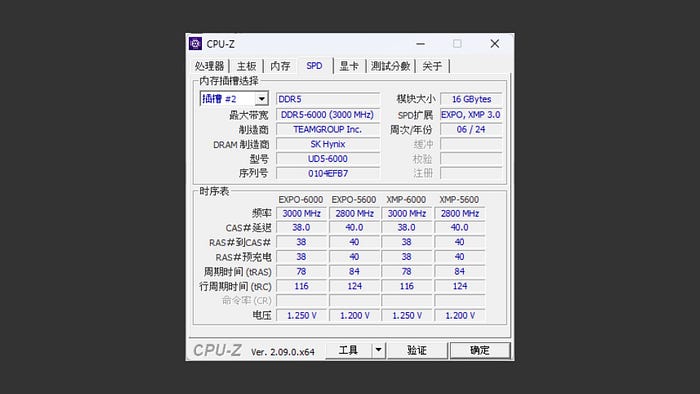Click XMP-6000 frequency 3000 MHz cell

[407, 213]
